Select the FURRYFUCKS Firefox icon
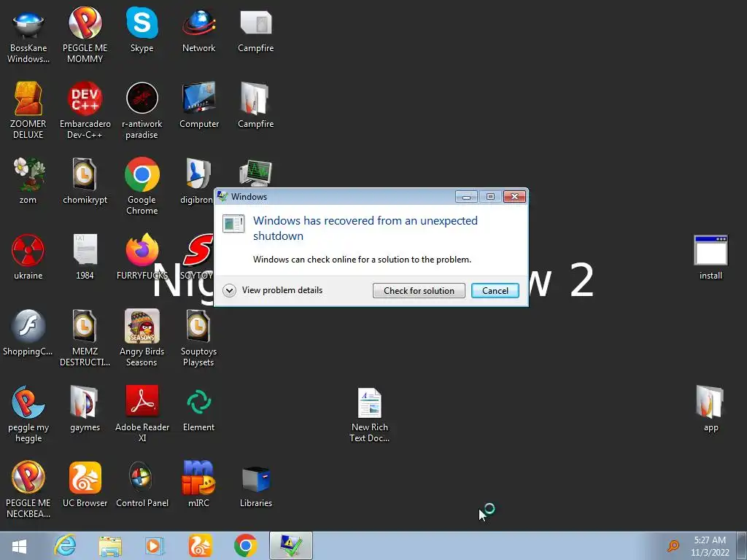 (x=142, y=257)
